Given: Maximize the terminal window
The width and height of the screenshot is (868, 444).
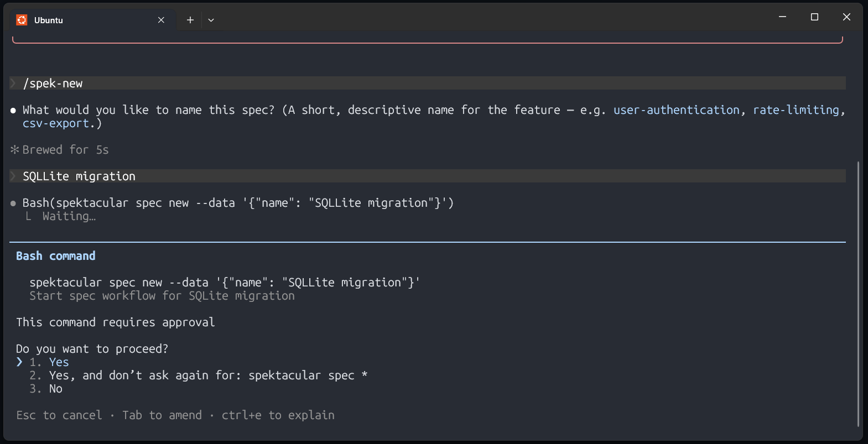Looking at the screenshot, I should coord(814,17).
